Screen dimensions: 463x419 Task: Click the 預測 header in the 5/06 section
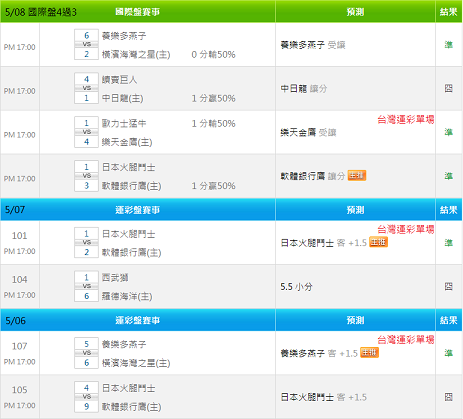tap(355, 320)
